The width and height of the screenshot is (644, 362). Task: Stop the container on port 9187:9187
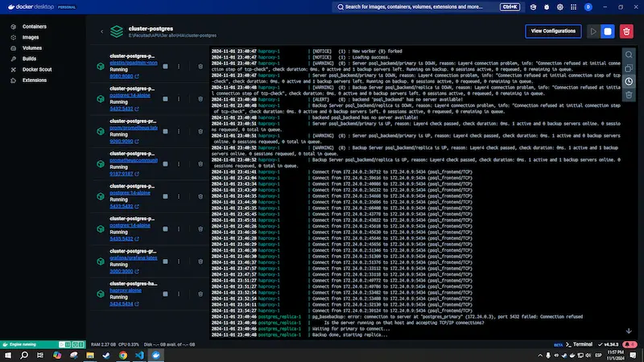[165, 164]
